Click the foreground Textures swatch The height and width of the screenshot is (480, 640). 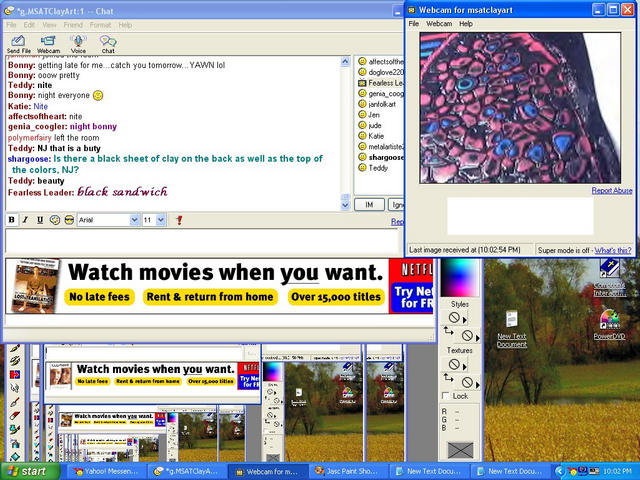click(x=454, y=364)
